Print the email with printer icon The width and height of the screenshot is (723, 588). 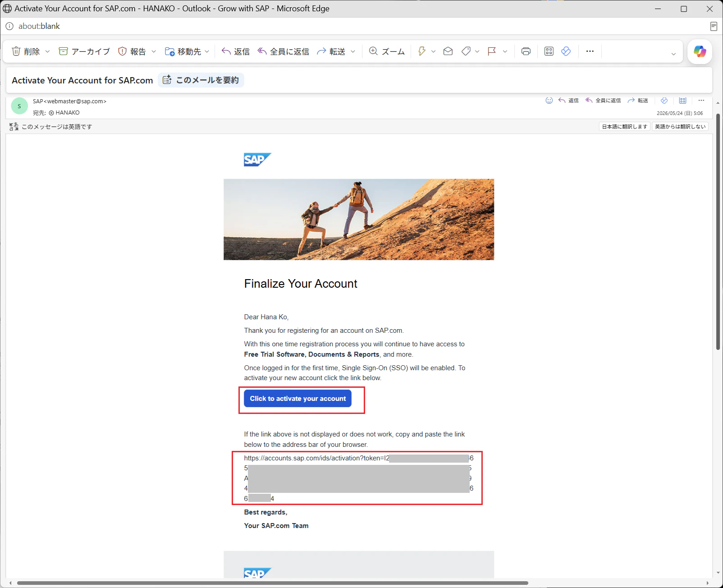tap(526, 51)
